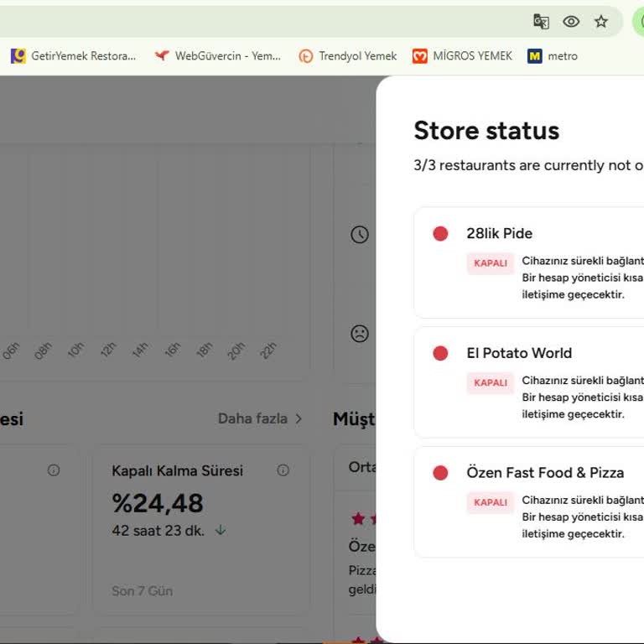Click the eye icon in address bar

571,22
